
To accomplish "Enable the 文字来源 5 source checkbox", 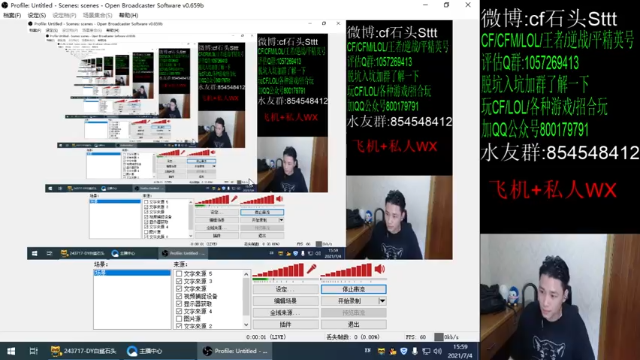I will (179, 273).
